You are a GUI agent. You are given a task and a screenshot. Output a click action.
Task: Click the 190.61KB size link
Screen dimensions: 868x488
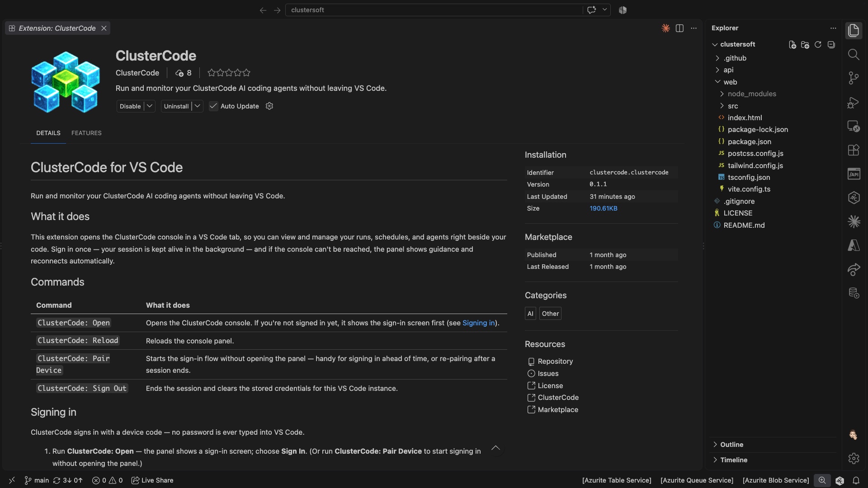coord(603,208)
